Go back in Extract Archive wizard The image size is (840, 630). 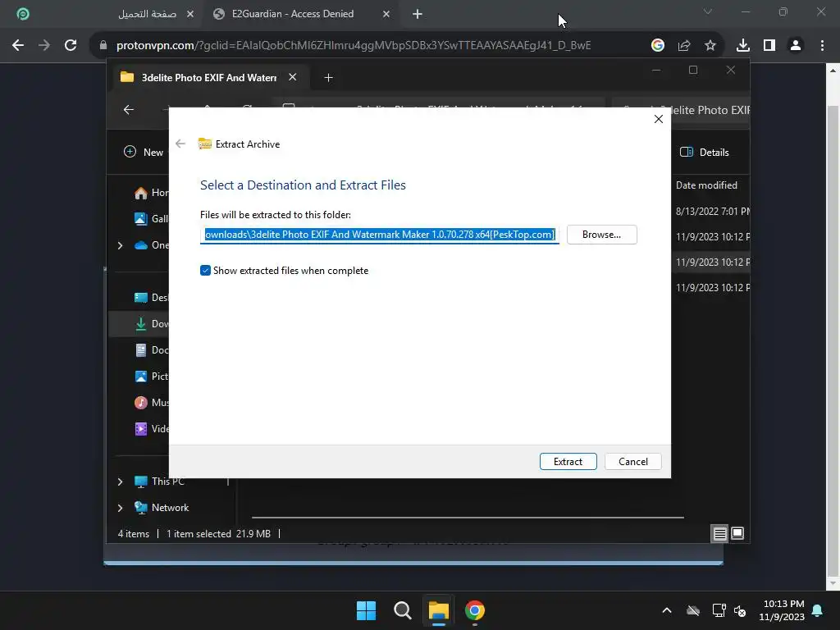coord(180,144)
